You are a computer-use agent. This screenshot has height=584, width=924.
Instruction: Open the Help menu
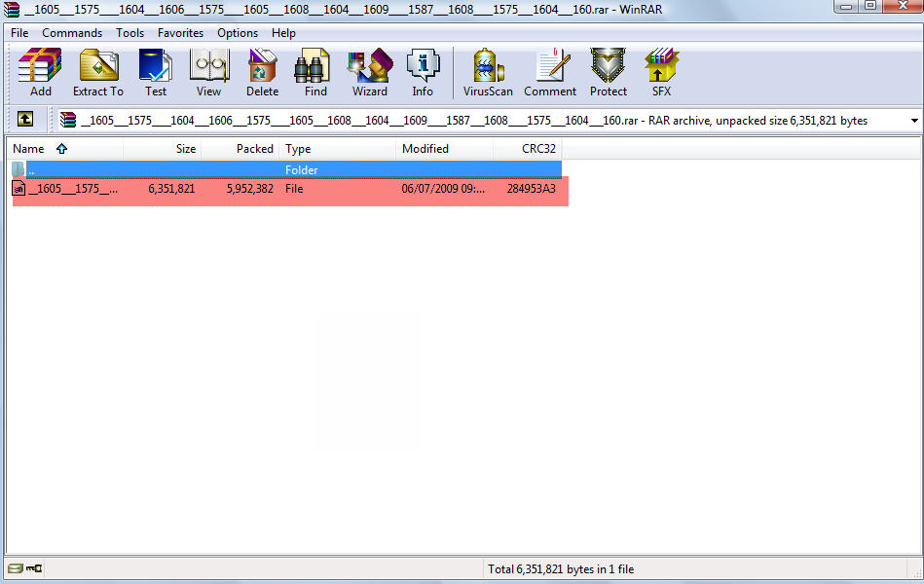point(283,33)
